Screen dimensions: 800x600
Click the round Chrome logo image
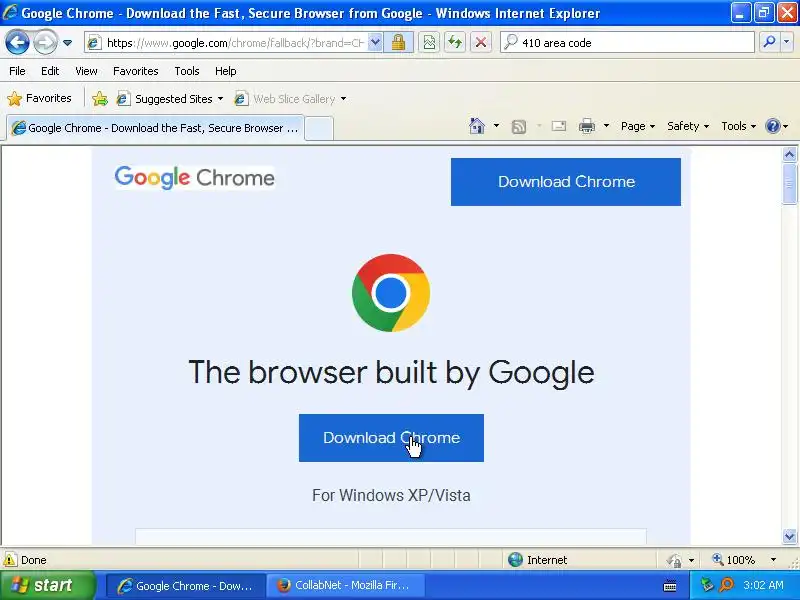click(391, 293)
